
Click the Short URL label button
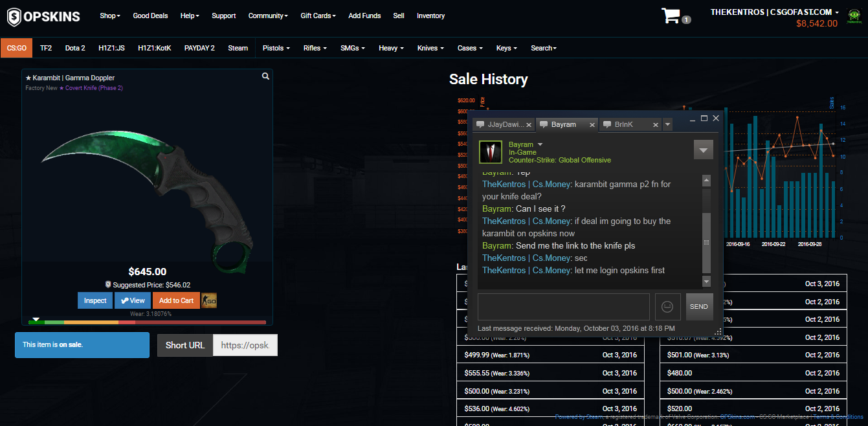click(185, 345)
